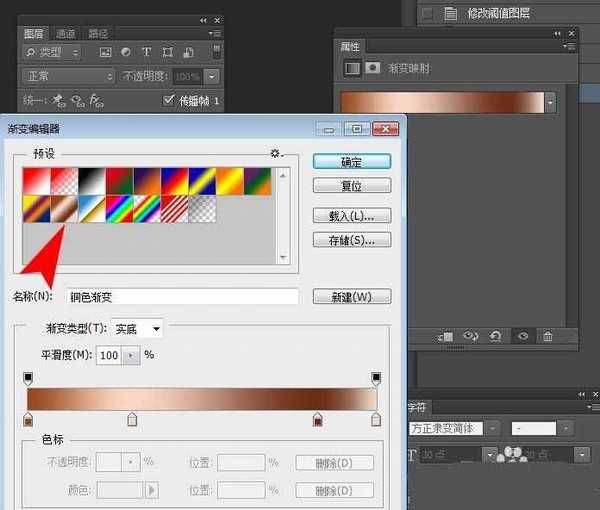The width and height of the screenshot is (600, 510).
Task: Select the copper gradient preset swatch
Action: 66,208
